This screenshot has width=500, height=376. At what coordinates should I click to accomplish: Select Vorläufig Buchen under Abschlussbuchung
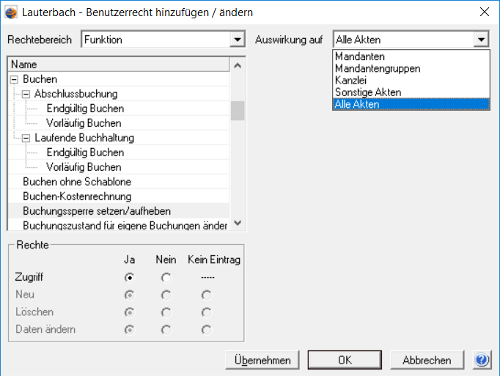[x=84, y=123]
